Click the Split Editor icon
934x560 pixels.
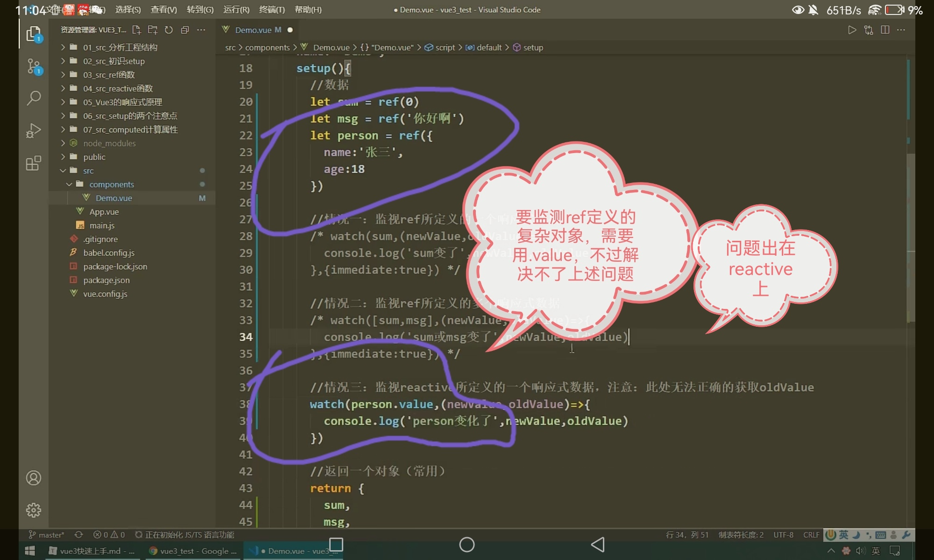[x=884, y=30]
